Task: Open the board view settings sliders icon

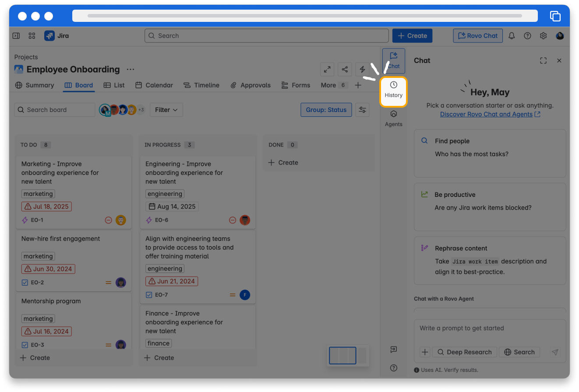Action: coord(362,110)
